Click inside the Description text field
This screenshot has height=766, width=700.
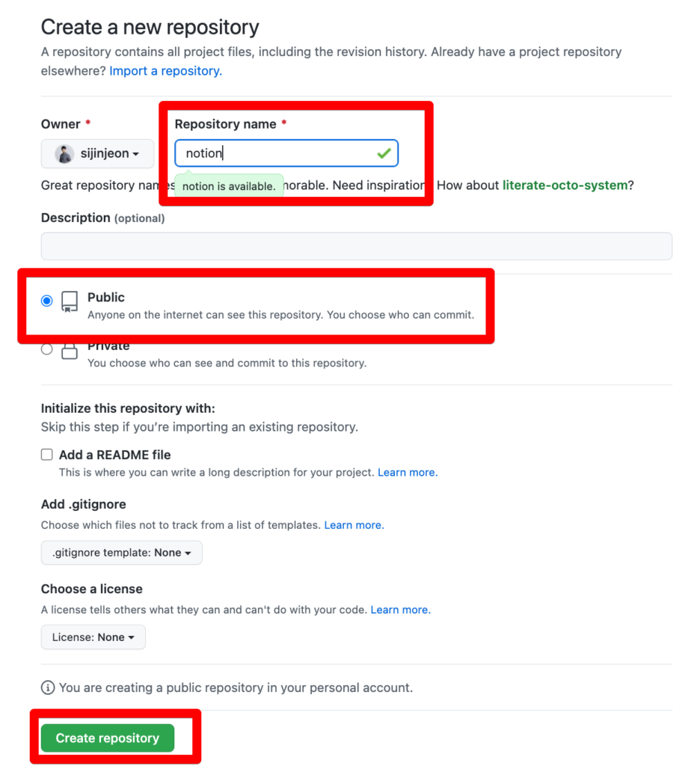click(357, 245)
